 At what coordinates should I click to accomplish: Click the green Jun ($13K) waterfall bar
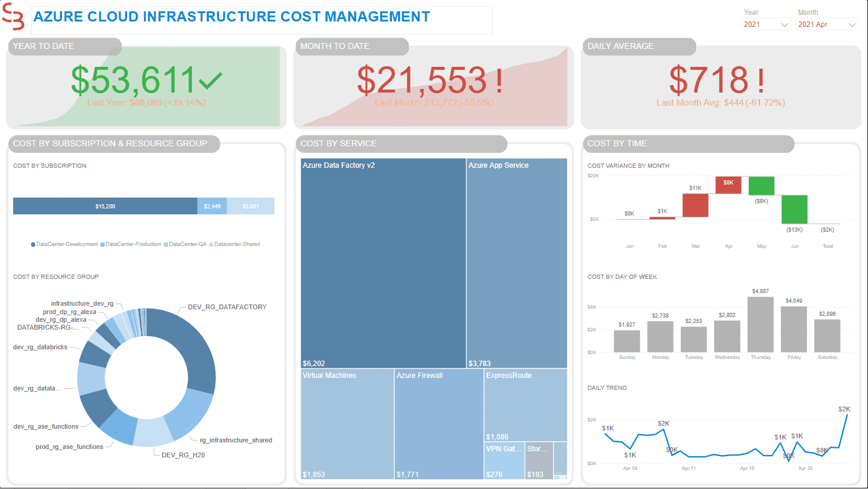coord(794,209)
